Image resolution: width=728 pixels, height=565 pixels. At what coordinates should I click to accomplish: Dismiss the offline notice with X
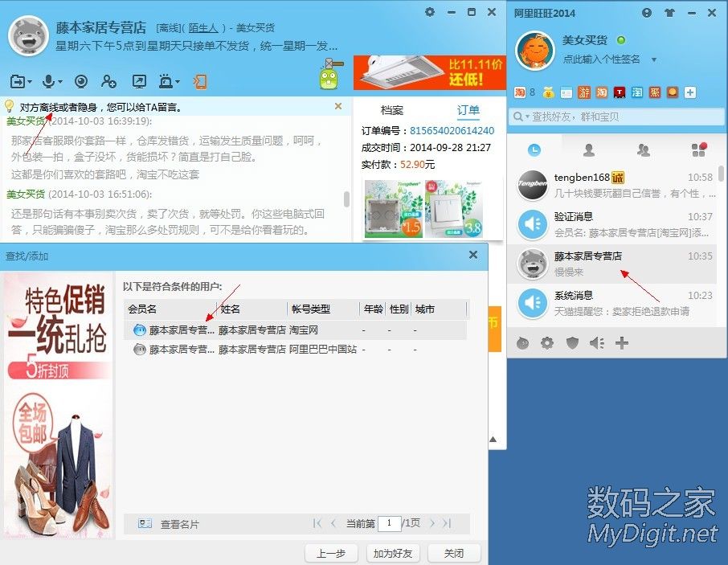pos(338,106)
